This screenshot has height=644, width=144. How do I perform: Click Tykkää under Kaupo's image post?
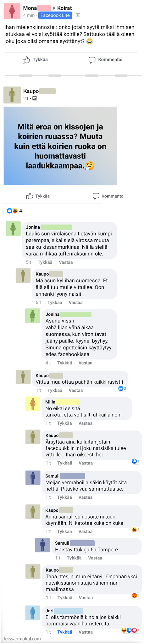[x=38, y=196]
